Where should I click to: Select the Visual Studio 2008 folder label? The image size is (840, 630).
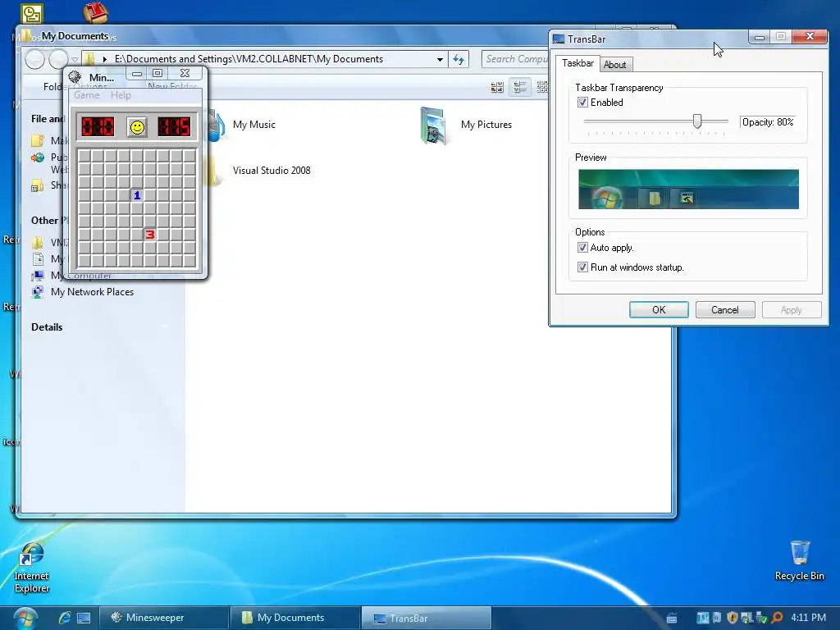pyautogui.click(x=272, y=171)
